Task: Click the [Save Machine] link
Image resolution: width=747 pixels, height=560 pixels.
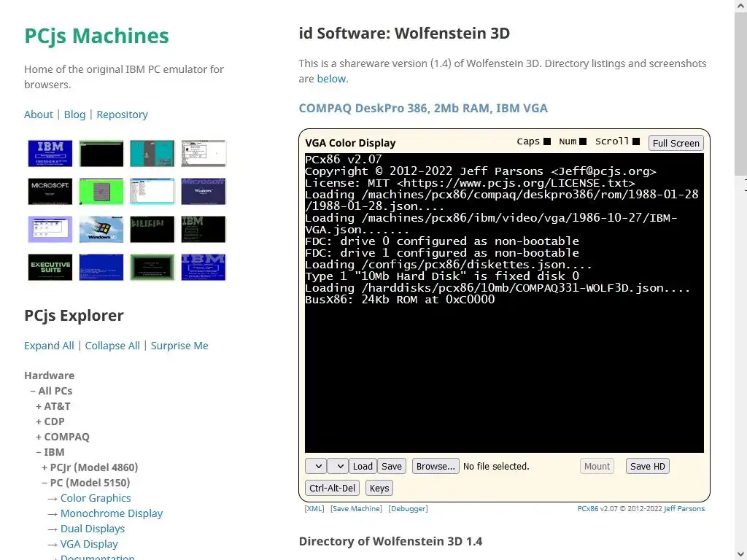Action: click(x=356, y=508)
